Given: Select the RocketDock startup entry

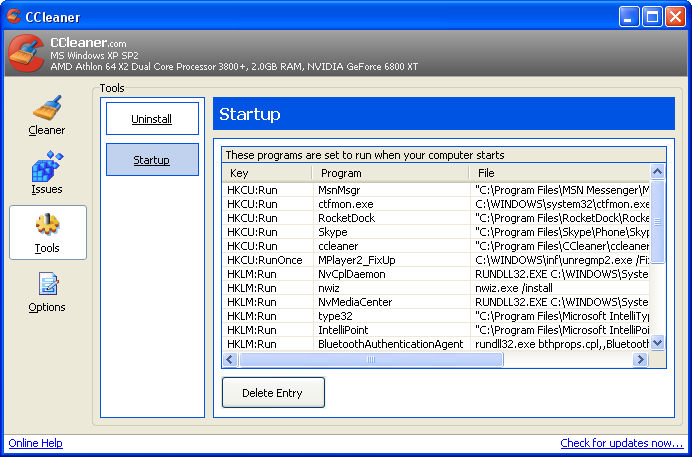Looking at the screenshot, I should tap(436, 218).
